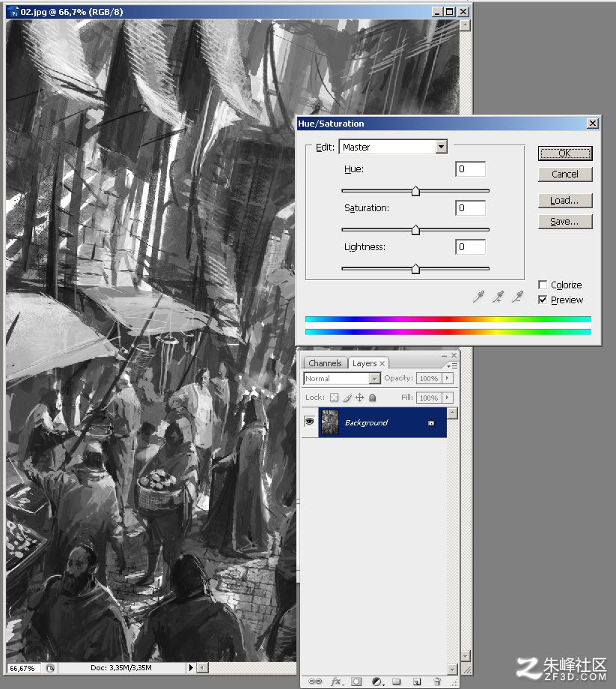
Task: Click document horizontal scroll left arrow
Action: pyautogui.click(x=202, y=668)
